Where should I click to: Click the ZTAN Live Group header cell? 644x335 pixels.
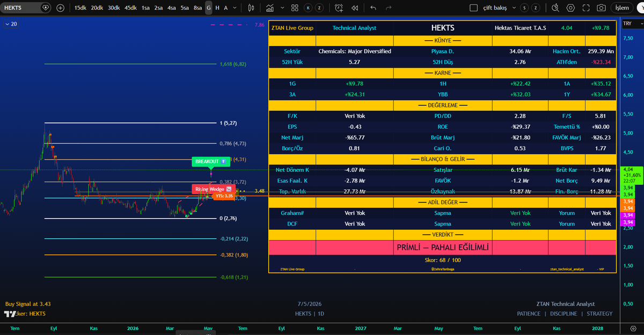(x=292, y=28)
